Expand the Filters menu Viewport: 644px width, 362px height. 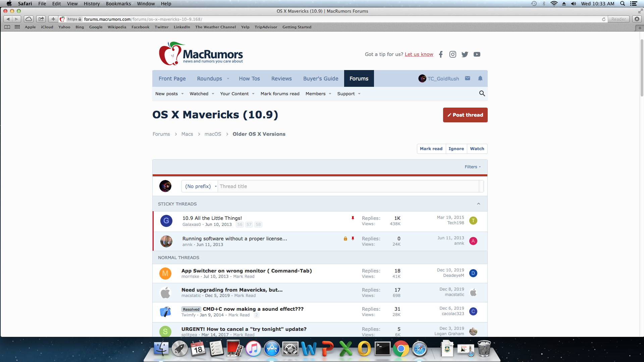pos(472,167)
